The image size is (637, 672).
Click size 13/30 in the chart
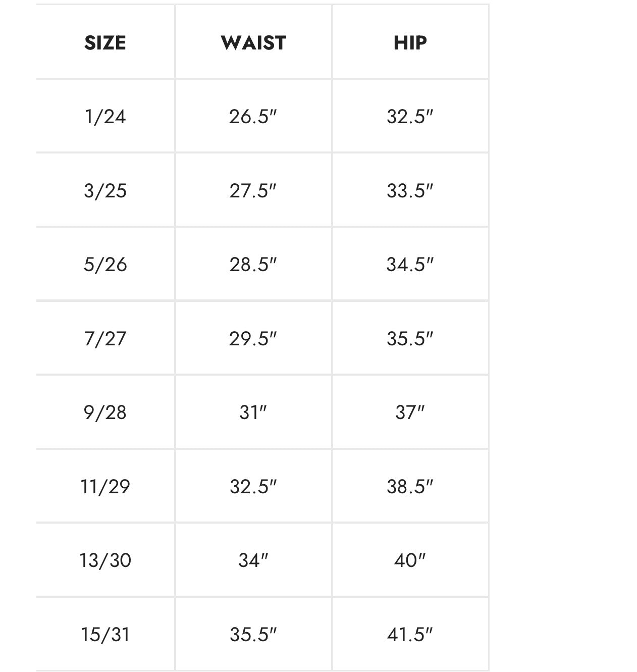pyautogui.click(x=105, y=560)
